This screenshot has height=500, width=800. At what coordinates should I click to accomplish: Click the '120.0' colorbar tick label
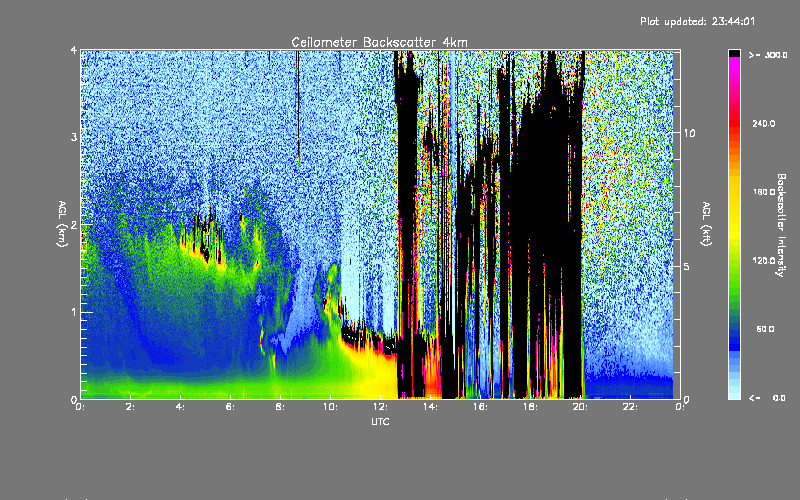[764, 260]
